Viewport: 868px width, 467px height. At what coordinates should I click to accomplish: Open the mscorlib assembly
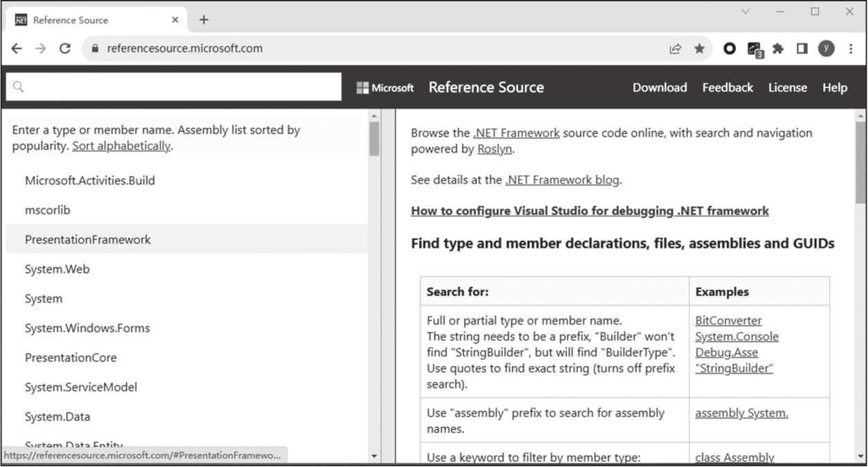tap(48, 210)
